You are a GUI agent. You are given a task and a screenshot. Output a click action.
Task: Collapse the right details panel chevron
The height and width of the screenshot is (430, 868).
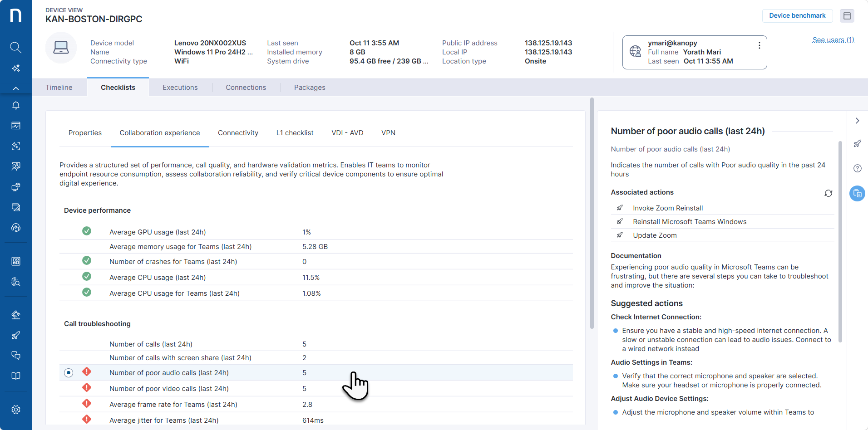click(x=858, y=121)
